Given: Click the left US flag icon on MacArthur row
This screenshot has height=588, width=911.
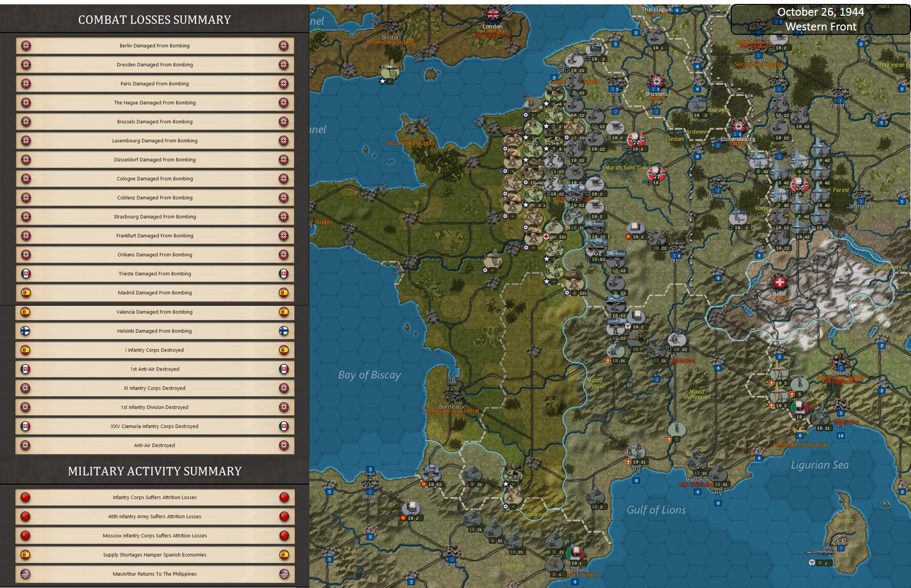Looking at the screenshot, I should tap(25, 574).
